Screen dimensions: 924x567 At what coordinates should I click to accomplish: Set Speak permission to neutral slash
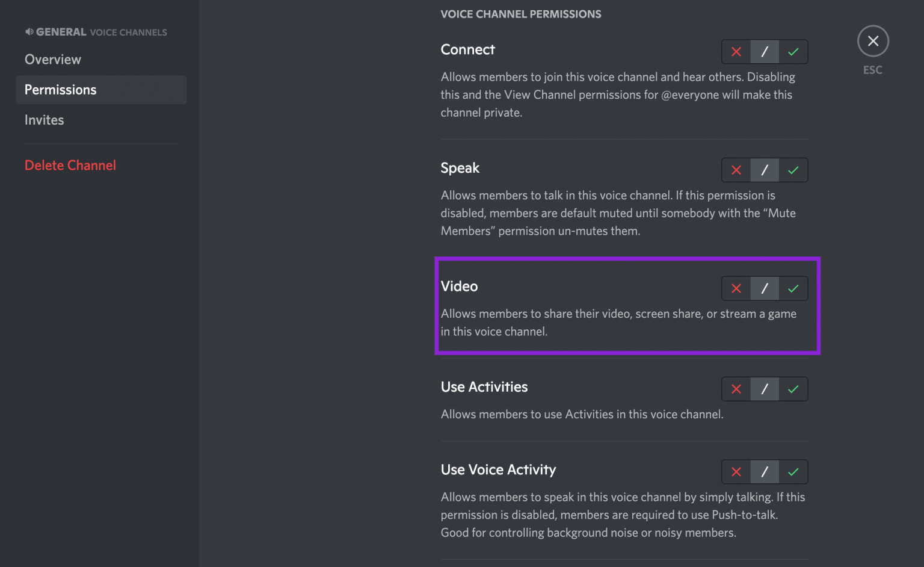pyautogui.click(x=765, y=170)
